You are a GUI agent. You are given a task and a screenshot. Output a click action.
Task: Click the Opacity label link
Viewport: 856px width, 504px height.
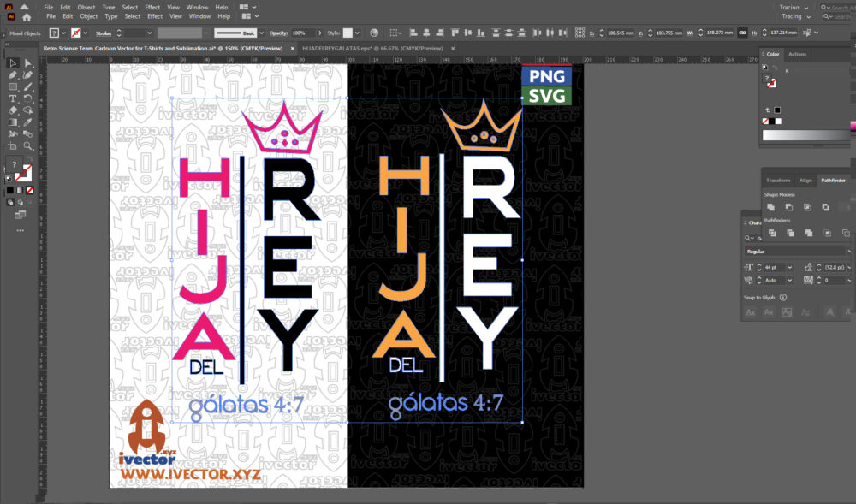click(x=278, y=33)
